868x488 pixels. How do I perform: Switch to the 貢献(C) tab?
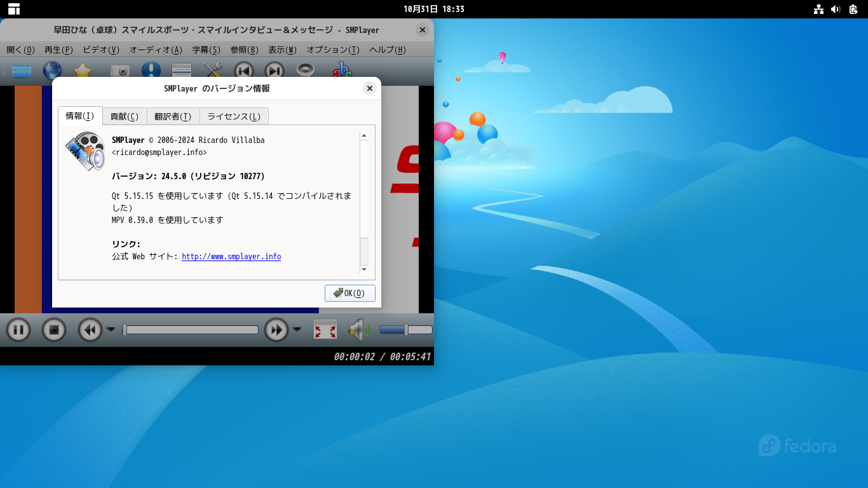pyautogui.click(x=125, y=116)
